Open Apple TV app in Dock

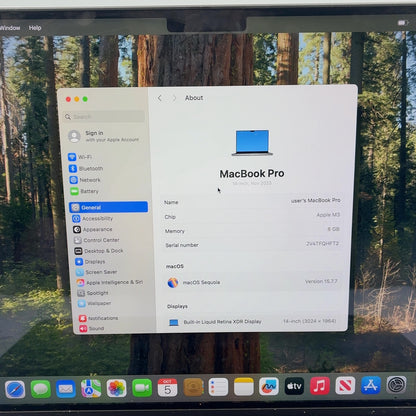pos(294,386)
